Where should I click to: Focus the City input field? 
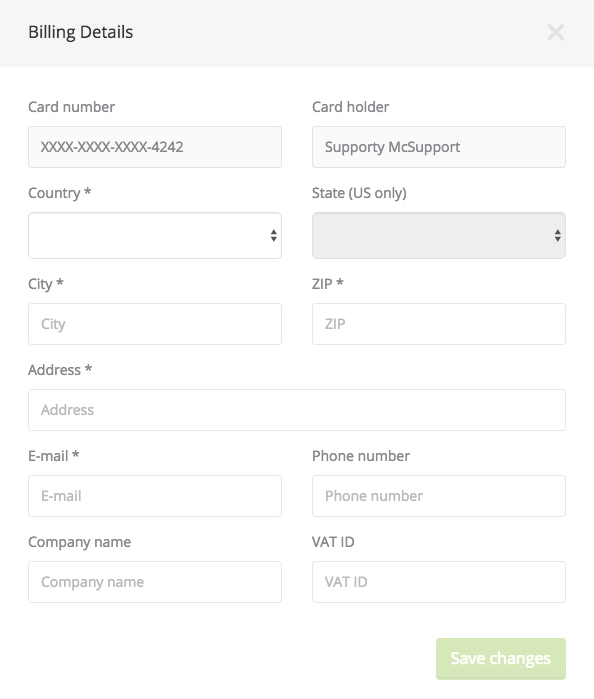(x=155, y=324)
